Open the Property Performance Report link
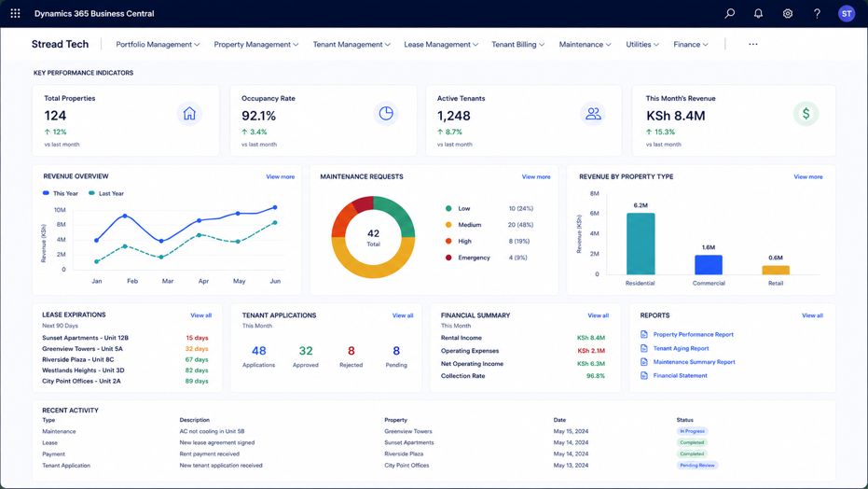 point(693,334)
